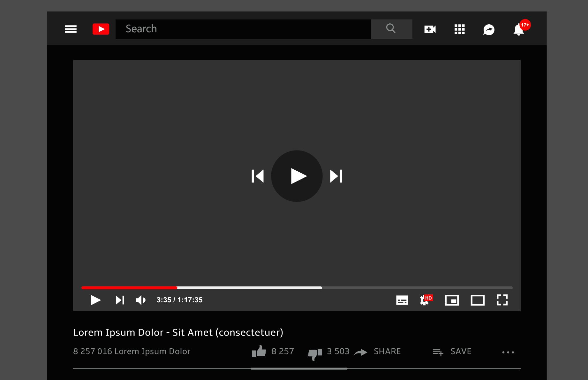Screen dimensions: 588x380
Task: Toggle theater mode view
Action: point(478,300)
